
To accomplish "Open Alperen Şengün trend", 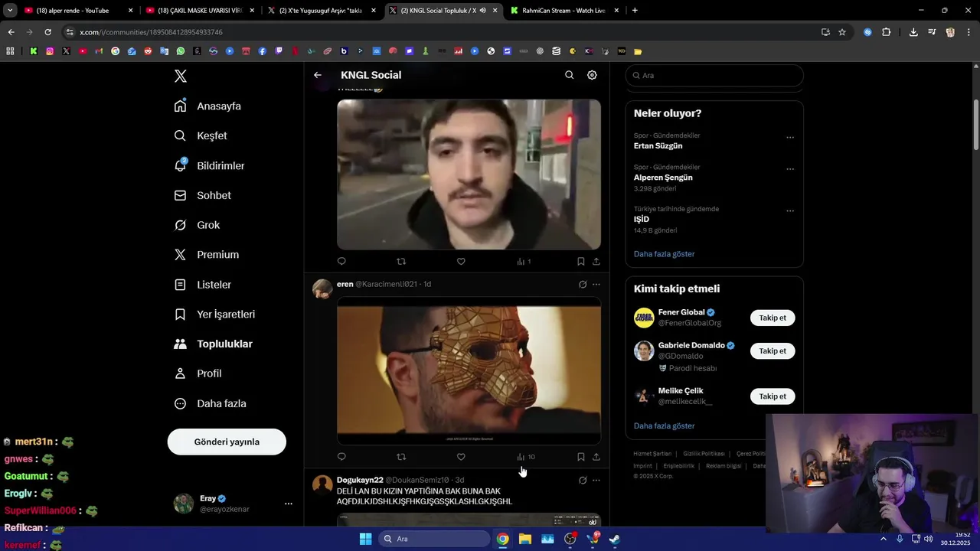I will (663, 178).
